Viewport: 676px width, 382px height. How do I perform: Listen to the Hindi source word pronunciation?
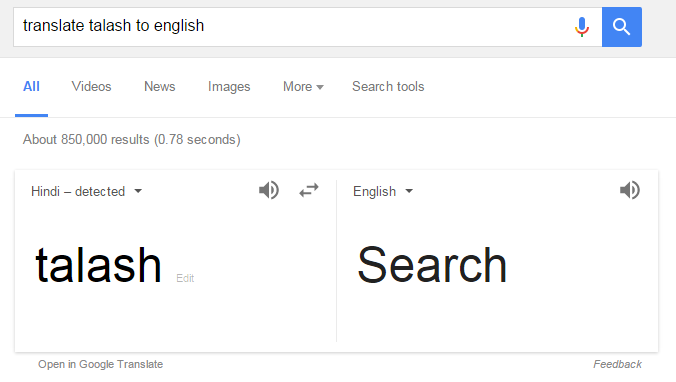tap(269, 190)
